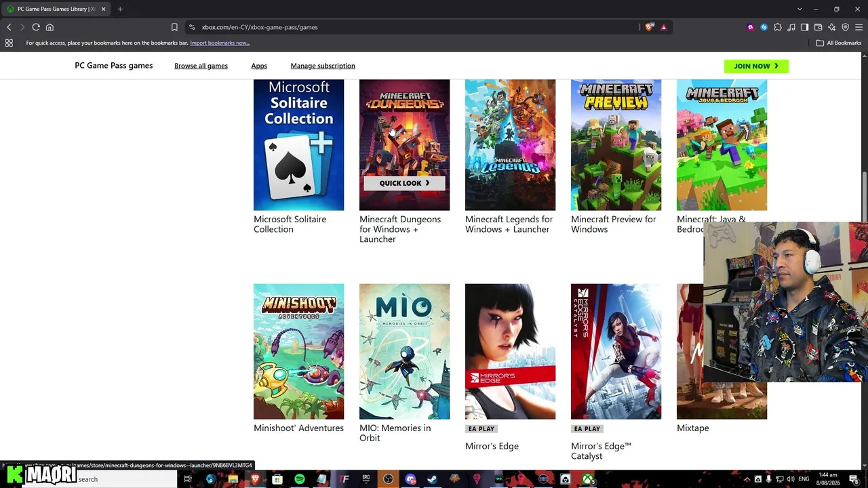This screenshot has height=488, width=868.
Task: Open Manage subscription menu item
Action: (x=323, y=66)
